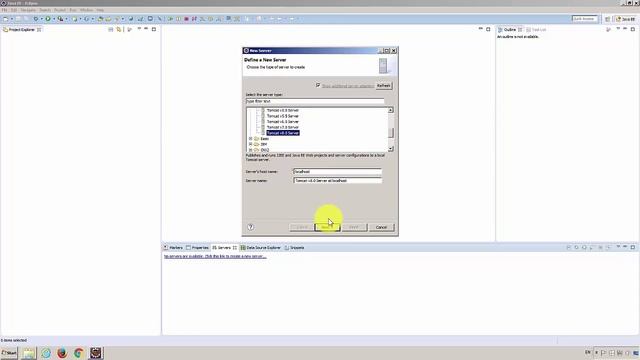Select Tomcat v6.0 Server in list
The height and width of the screenshot is (360, 640).
click(282, 122)
